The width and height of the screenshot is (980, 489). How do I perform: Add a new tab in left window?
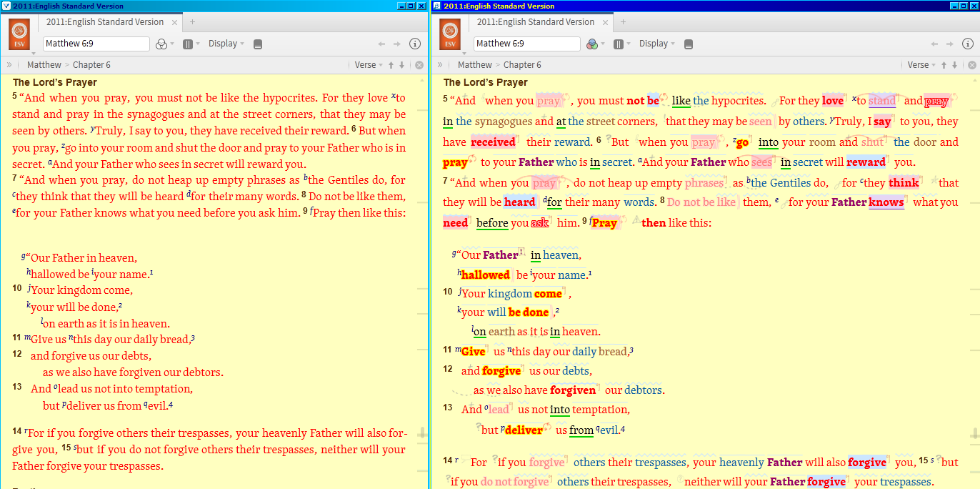coord(191,22)
